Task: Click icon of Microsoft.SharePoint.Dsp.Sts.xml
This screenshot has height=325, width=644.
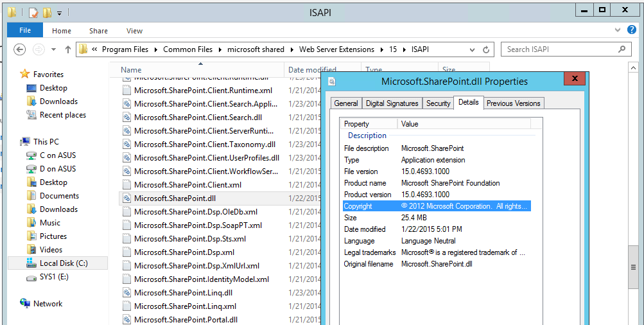Action: pos(127,239)
